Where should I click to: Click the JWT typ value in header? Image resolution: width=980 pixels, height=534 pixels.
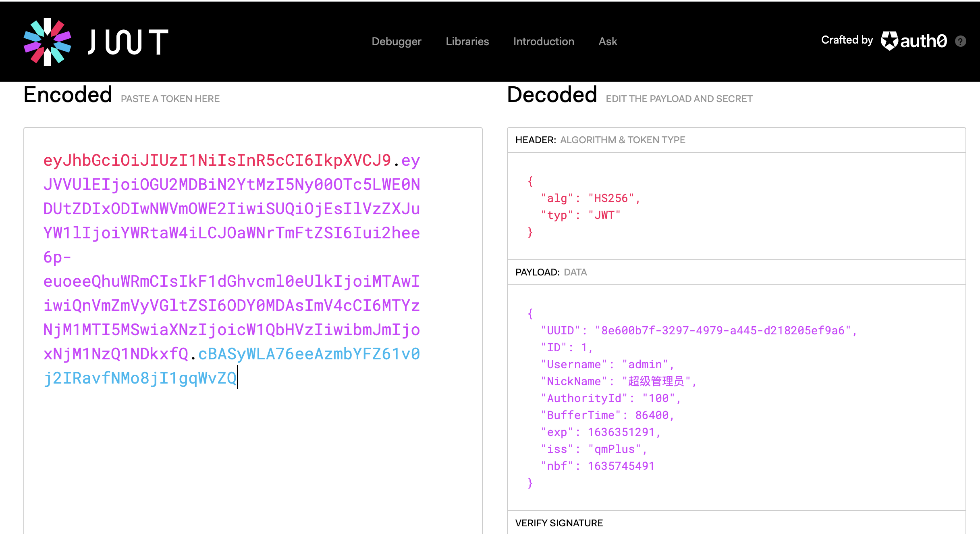(x=604, y=215)
